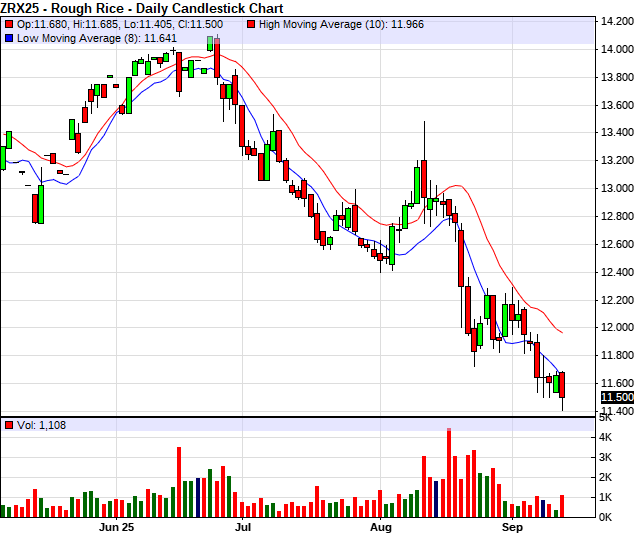Select the Jun 25 date axis label

click(x=116, y=525)
